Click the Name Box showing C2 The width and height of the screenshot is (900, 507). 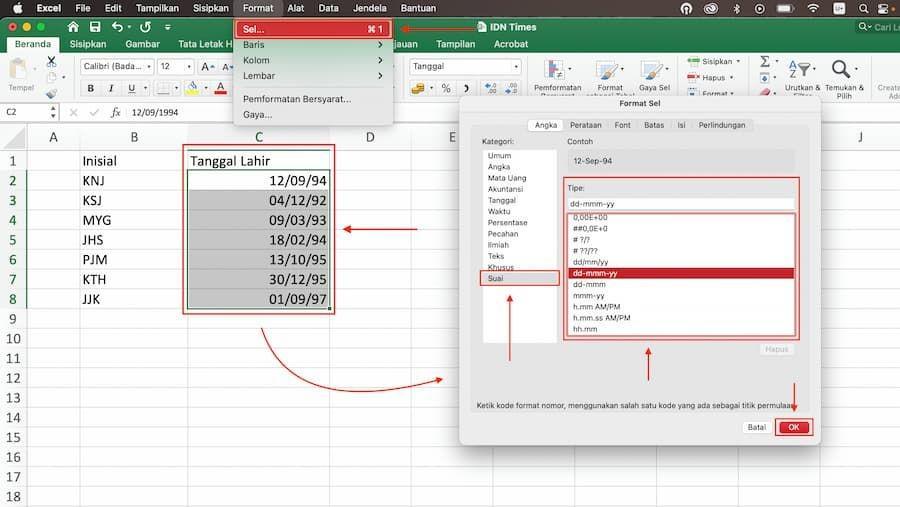point(26,113)
